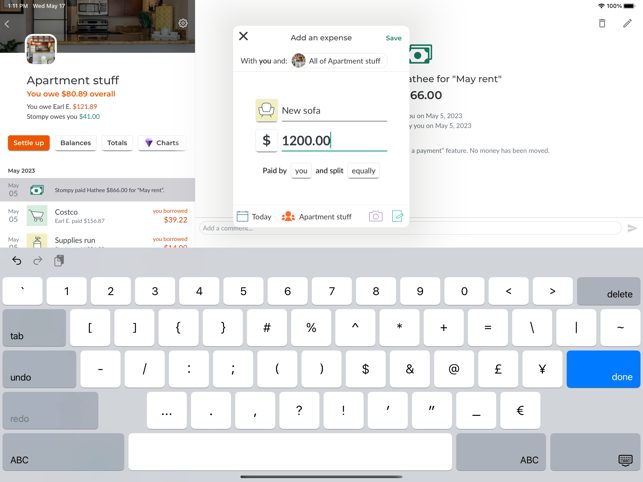
Task: Tap the keyboard paste clipboard icon
Action: click(59, 260)
